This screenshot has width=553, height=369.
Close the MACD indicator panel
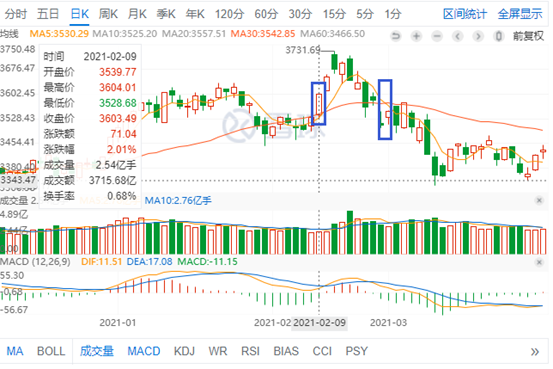coord(539,262)
